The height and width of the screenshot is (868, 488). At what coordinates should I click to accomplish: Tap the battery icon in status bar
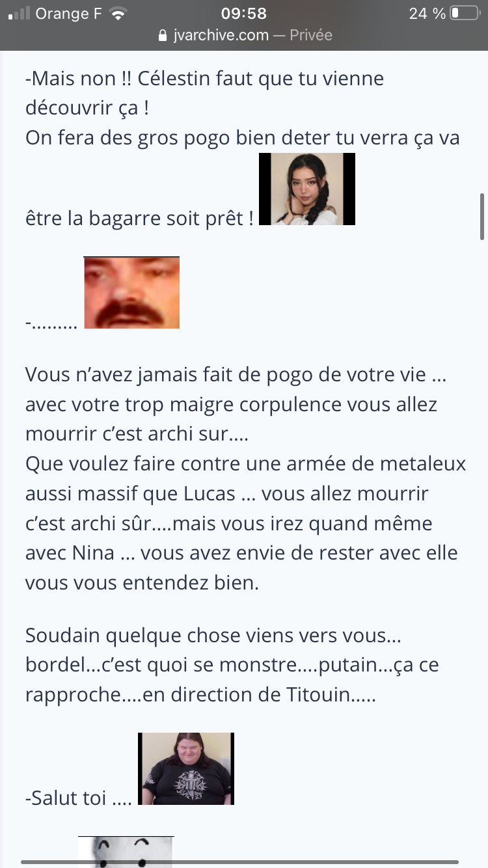click(465, 13)
